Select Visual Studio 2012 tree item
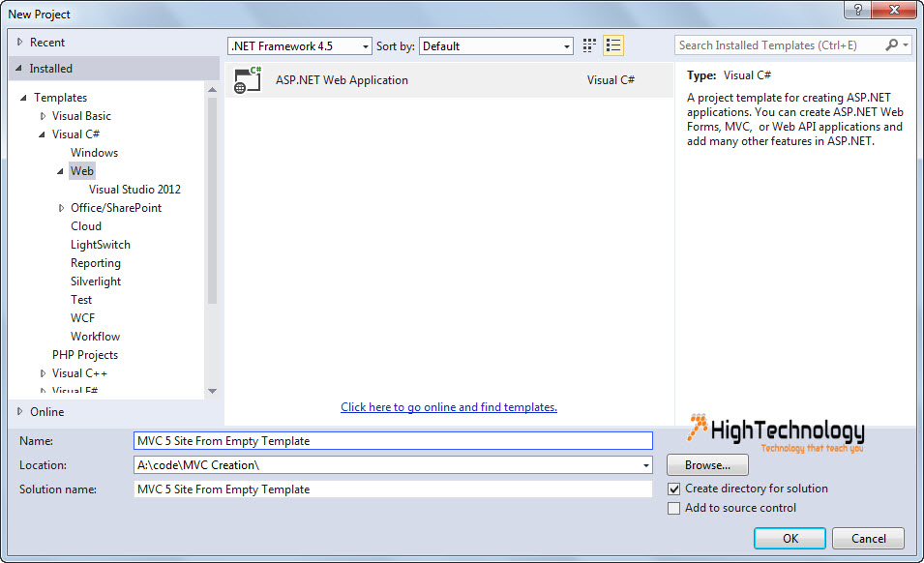Viewport: 924px width, 563px height. click(134, 189)
